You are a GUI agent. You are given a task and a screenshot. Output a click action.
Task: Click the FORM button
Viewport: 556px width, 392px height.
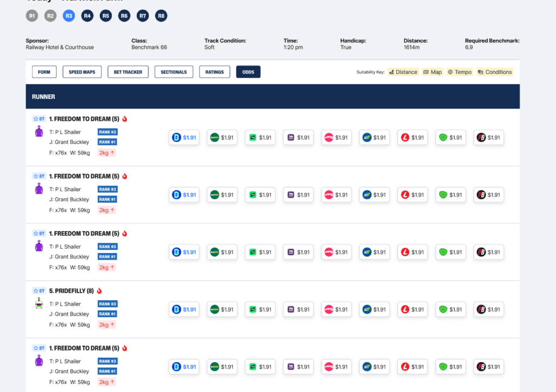point(44,72)
